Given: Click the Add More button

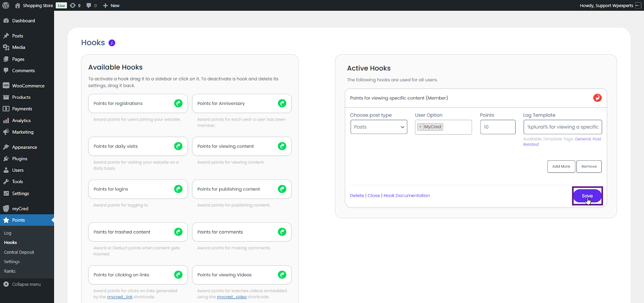Looking at the screenshot, I should coord(561,166).
